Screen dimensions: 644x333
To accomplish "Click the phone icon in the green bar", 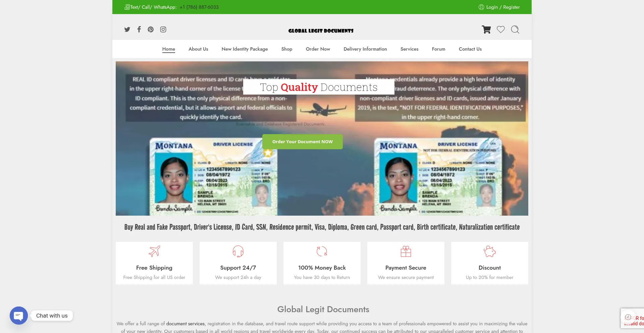I will coord(127,7).
